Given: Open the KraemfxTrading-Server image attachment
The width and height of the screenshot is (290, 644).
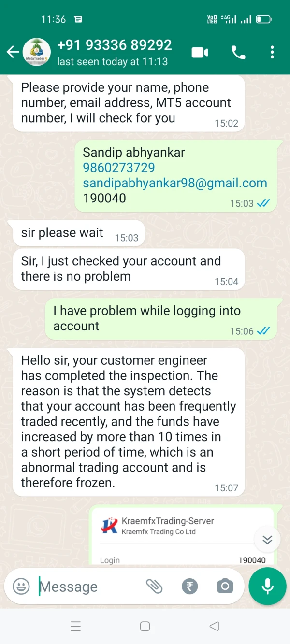Looking at the screenshot, I should click(183, 536).
